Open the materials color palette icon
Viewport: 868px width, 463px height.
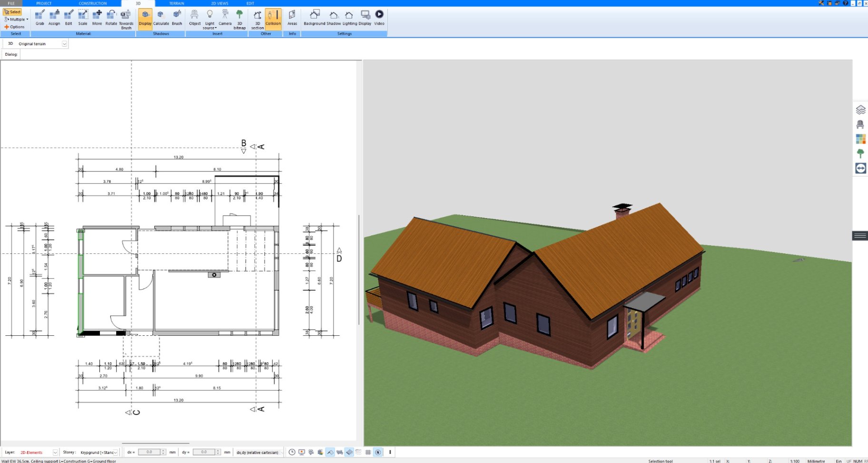860,139
